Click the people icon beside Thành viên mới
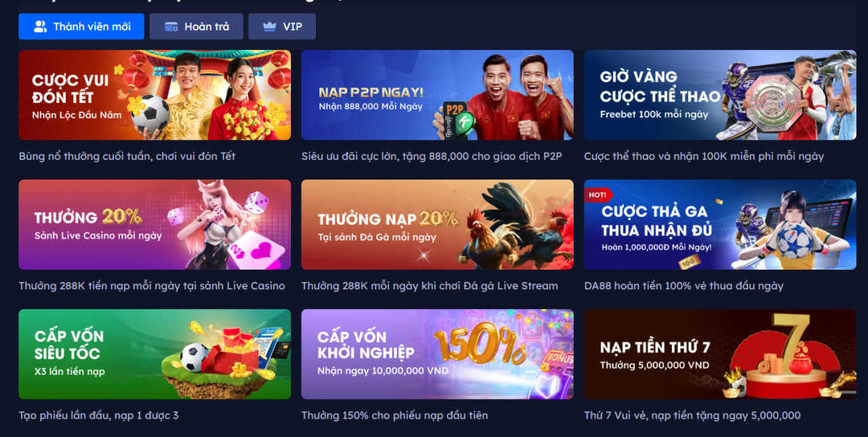Viewport: 868px width, 437px height. click(x=41, y=26)
